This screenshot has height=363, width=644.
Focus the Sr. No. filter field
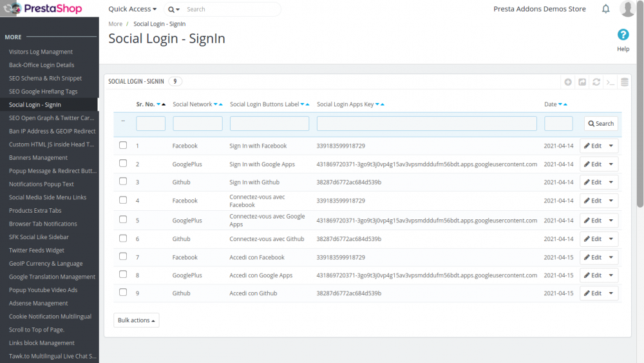(151, 123)
